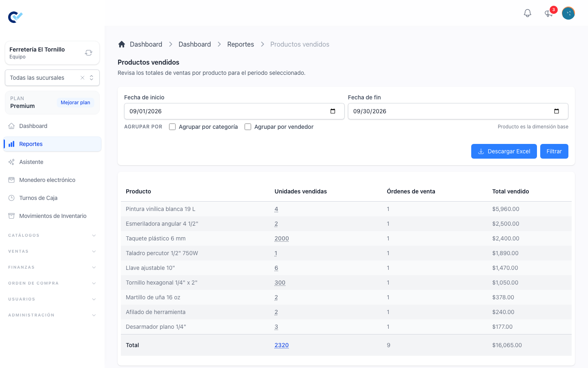Click the $1,890.00 amount for Taladro percutor
This screenshot has height=368, width=588.
505,253
